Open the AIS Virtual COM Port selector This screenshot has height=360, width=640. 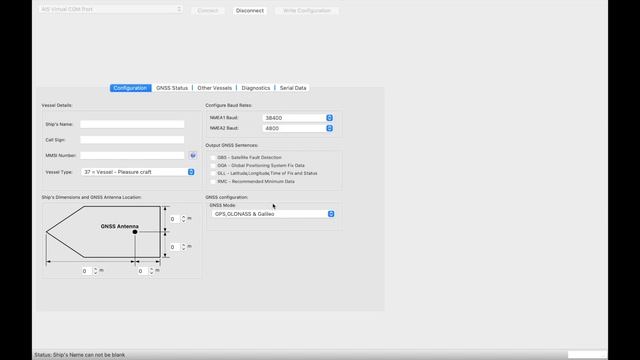(x=111, y=9)
